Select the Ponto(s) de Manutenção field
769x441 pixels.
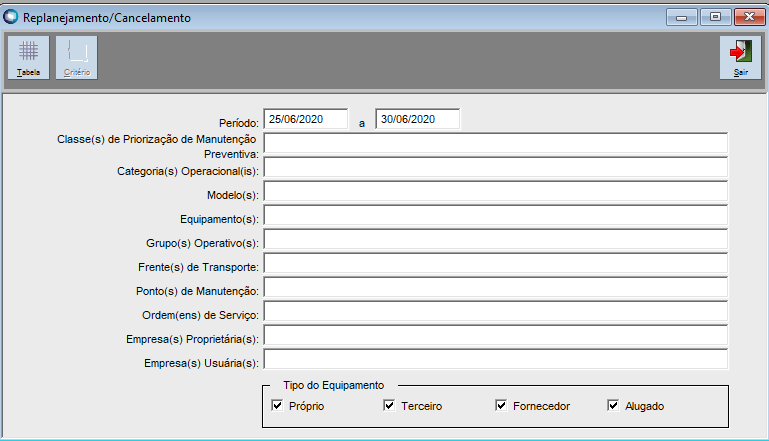click(x=495, y=288)
